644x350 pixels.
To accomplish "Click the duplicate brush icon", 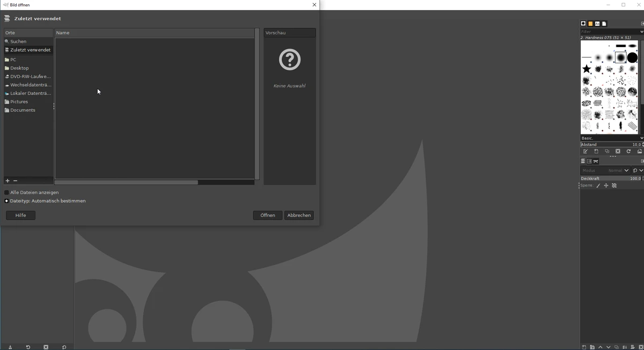I will pyautogui.click(x=607, y=152).
